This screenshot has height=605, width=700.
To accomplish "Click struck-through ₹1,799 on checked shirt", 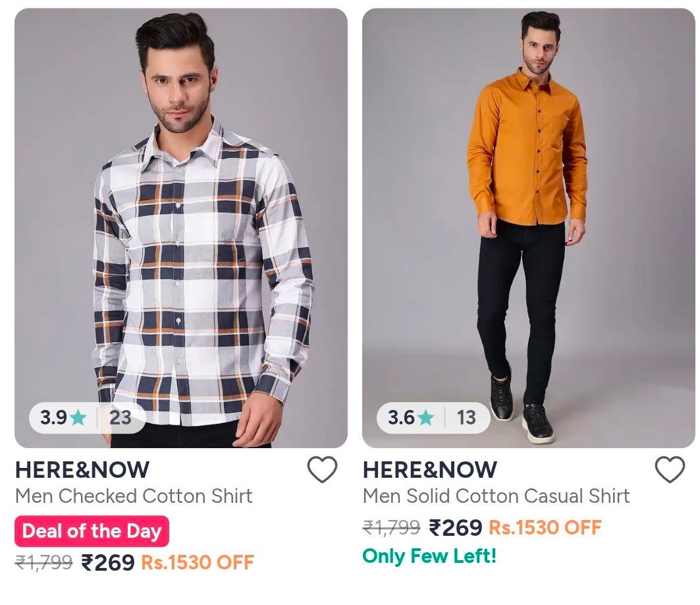I will (43, 563).
